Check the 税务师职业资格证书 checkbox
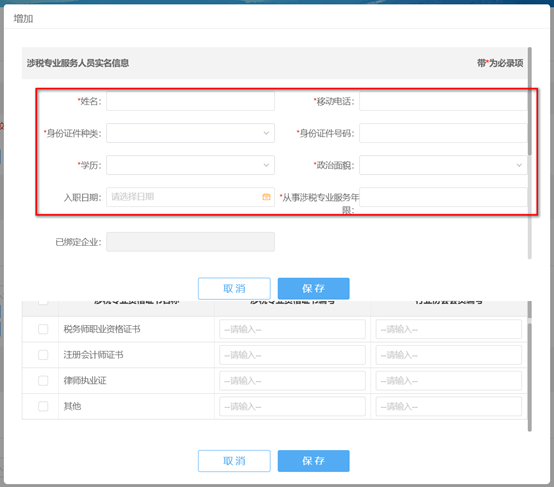This screenshot has height=487, width=554. pos(43,329)
